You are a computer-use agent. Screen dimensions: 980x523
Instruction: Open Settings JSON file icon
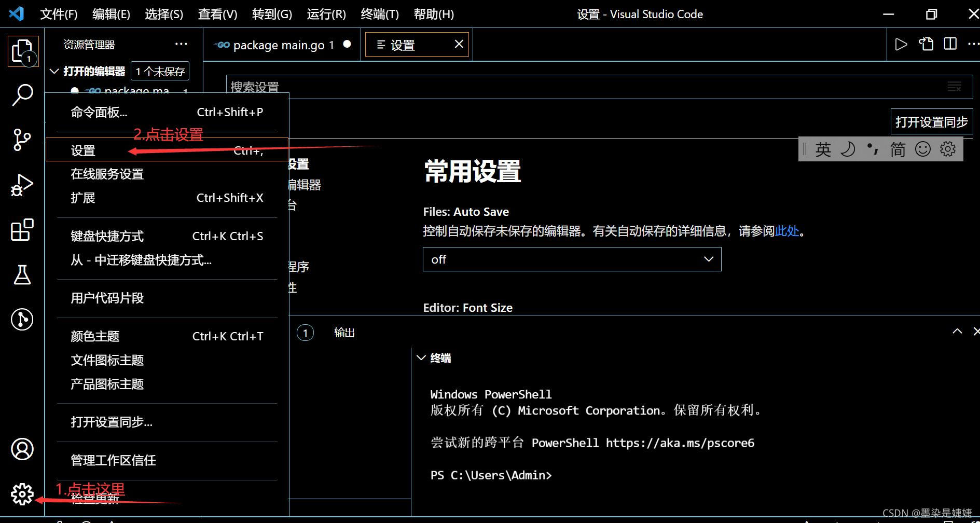pyautogui.click(x=926, y=44)
